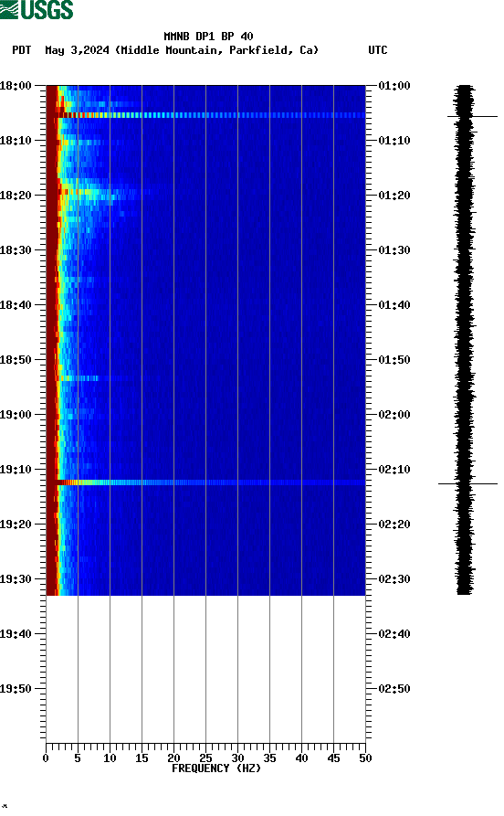Screen dimensions: 504x816
Task: Click the 'UTC' timezone label
Action: (x=378, y=50)
